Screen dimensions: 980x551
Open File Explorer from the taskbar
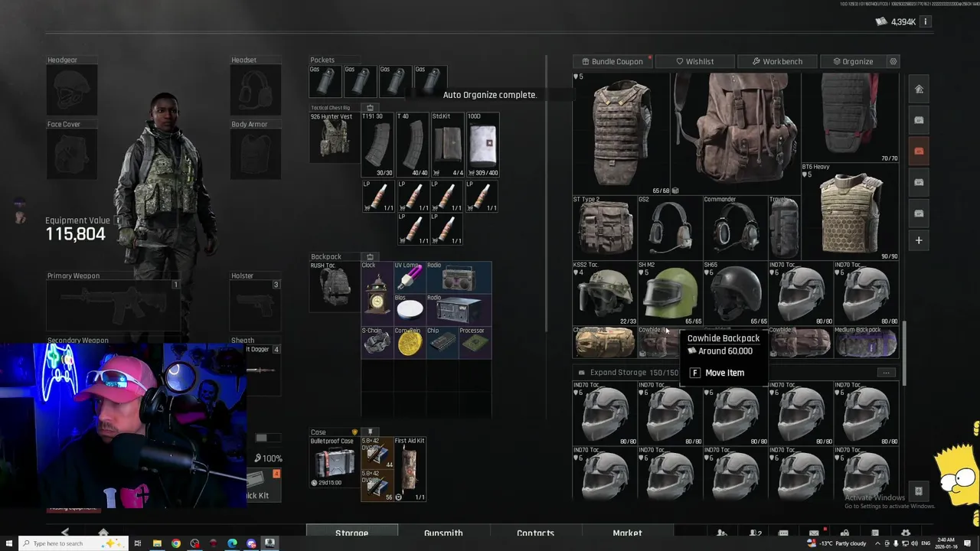157,543
